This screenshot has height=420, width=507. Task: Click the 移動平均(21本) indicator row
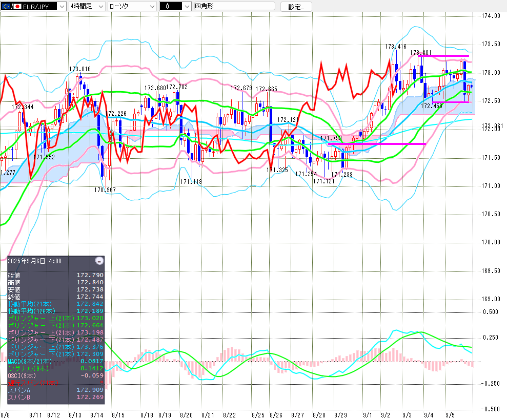55,304
